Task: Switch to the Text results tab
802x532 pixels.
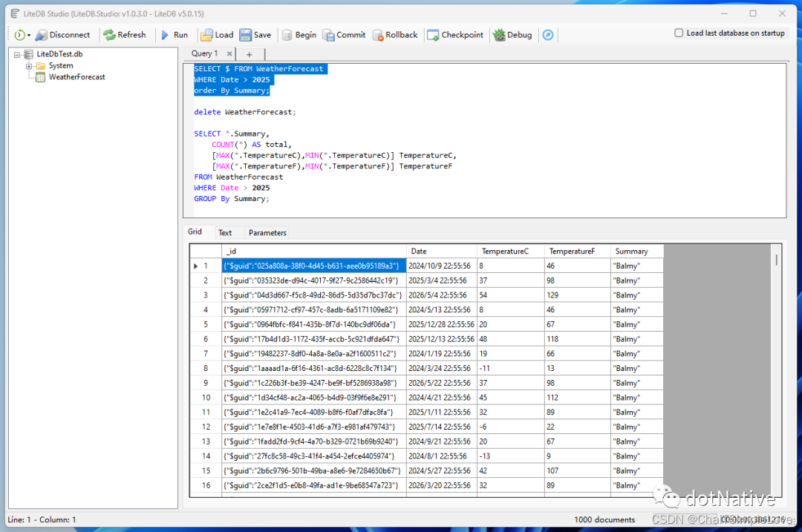Action: click(226, 232)
